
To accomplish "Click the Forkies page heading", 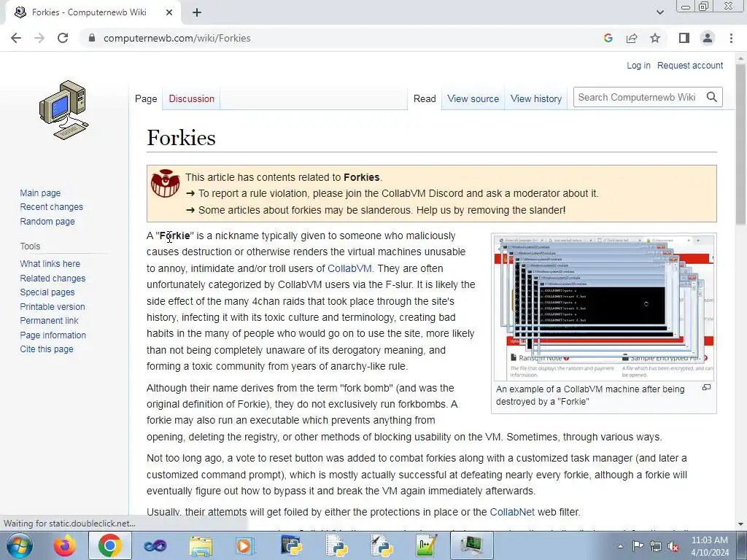I will tap(181, 138).
